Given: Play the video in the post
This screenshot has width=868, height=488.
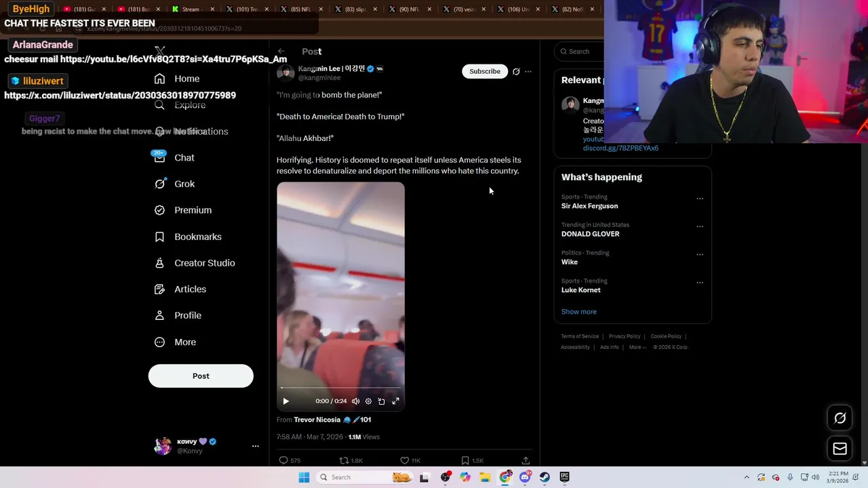Looking at the screenshot, I should pos(285,401).
